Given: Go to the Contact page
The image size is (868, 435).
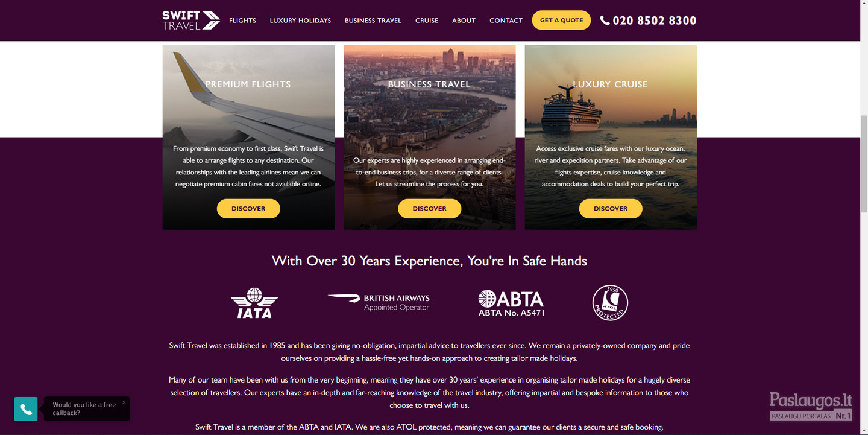Looking at the screenshot, I should tap(506, 21).
